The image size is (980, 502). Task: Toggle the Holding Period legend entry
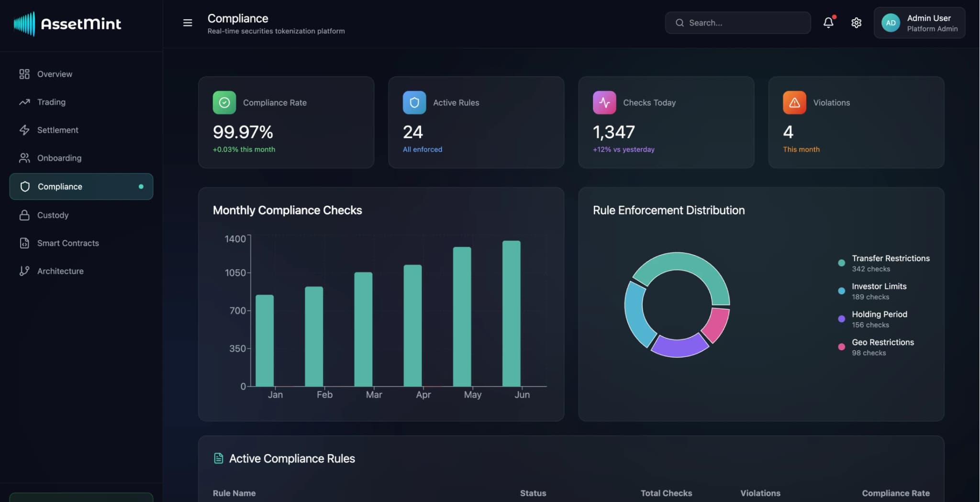(879, 319)
